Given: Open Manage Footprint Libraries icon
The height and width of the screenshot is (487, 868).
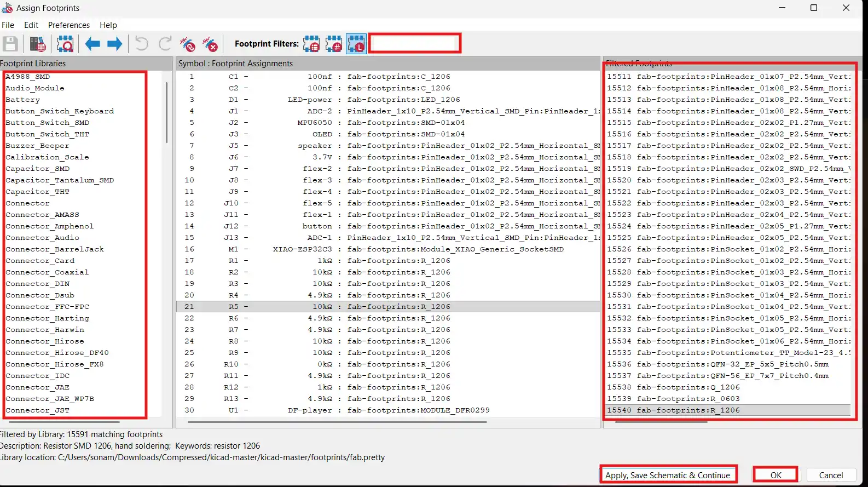Looking at the screenshot, I should [37, 44].
